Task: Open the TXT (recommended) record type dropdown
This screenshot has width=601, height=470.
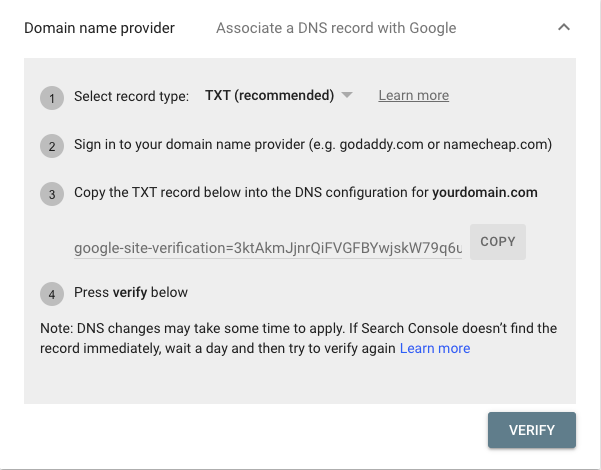Action: coord(278,95)
